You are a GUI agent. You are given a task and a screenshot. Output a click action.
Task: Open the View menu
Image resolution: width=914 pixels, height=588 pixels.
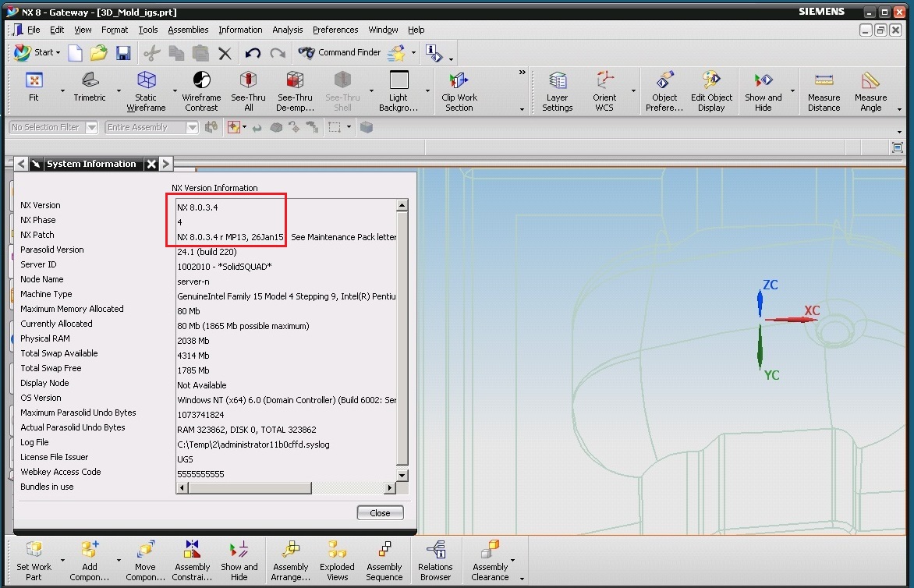[x=83, y=30]
